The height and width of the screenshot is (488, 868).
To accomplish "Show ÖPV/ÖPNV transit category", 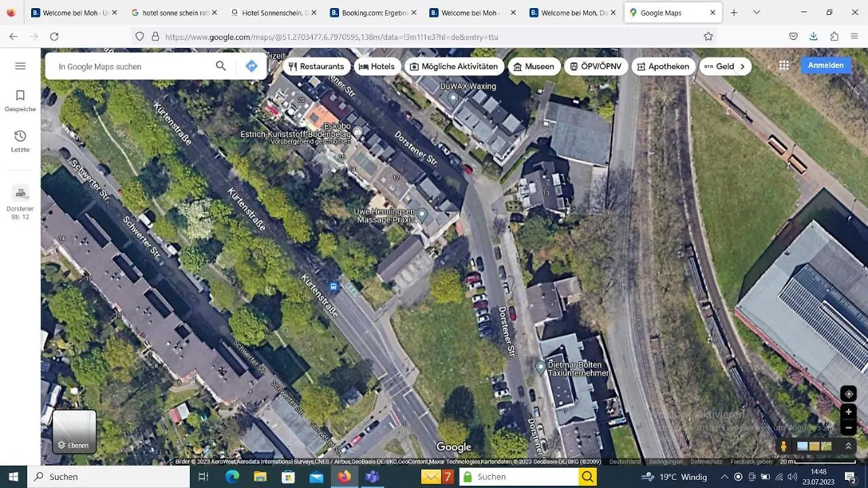I will (596, 66).
